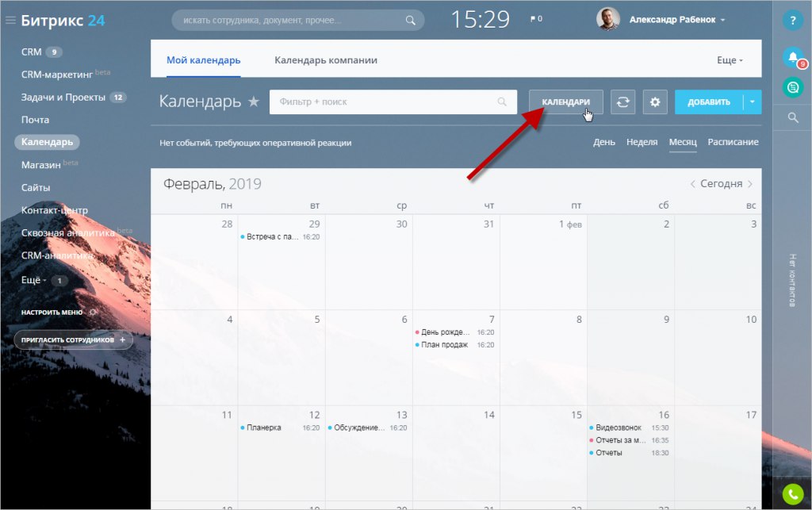This screenshot has height=510, width=812.
Task: Click day cell 1 фев
Action: pos(543,263)
